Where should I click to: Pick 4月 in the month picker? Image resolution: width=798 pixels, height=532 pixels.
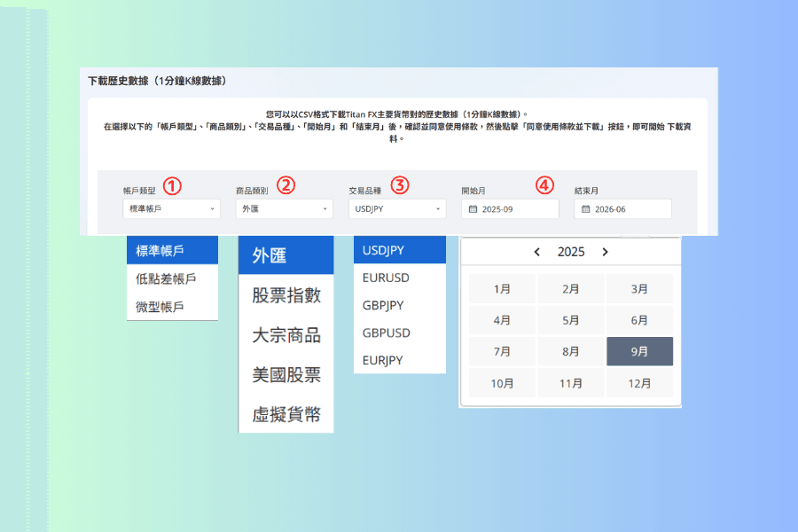coord(502,320)
